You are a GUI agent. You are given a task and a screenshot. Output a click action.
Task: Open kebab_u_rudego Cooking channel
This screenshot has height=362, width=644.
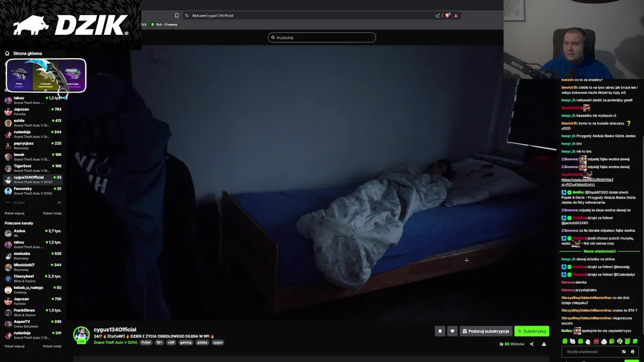pos(33,290)
